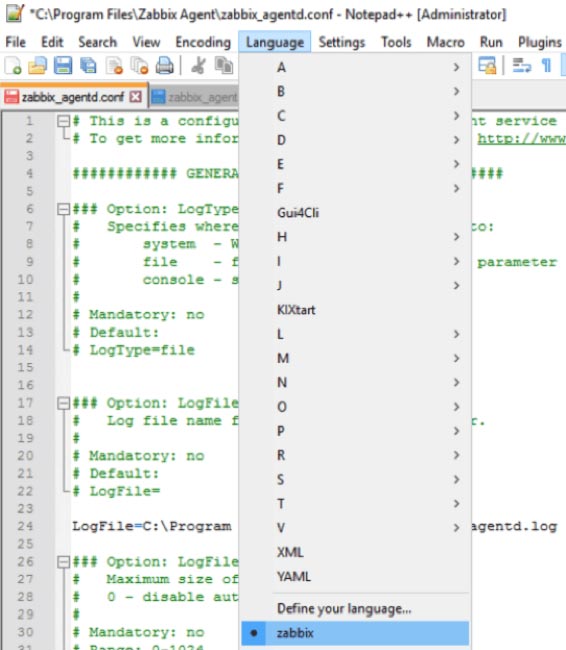Viewport: 566px width, 650px height.
Task: Click line number 24 in the margin
Action: 25,526
